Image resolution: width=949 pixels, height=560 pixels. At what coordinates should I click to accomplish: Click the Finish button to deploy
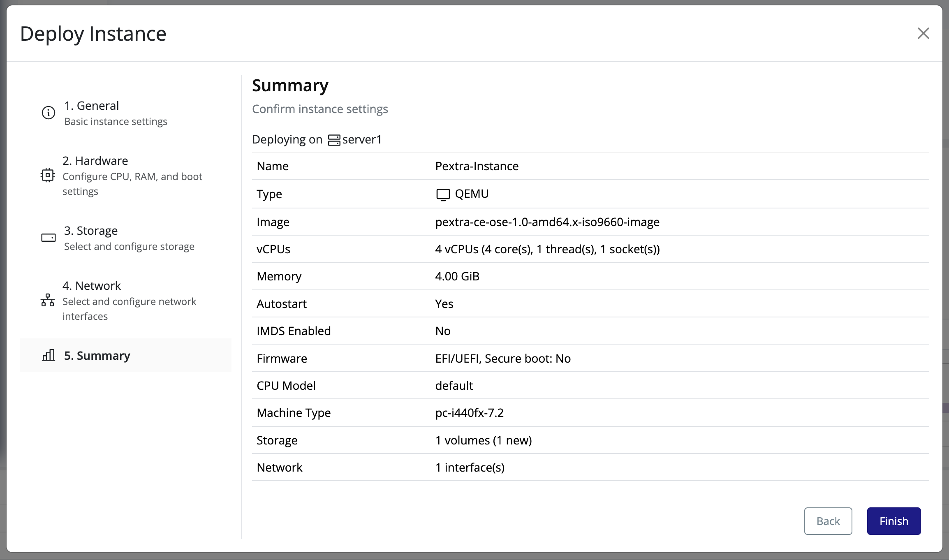(x=893, y=521)
